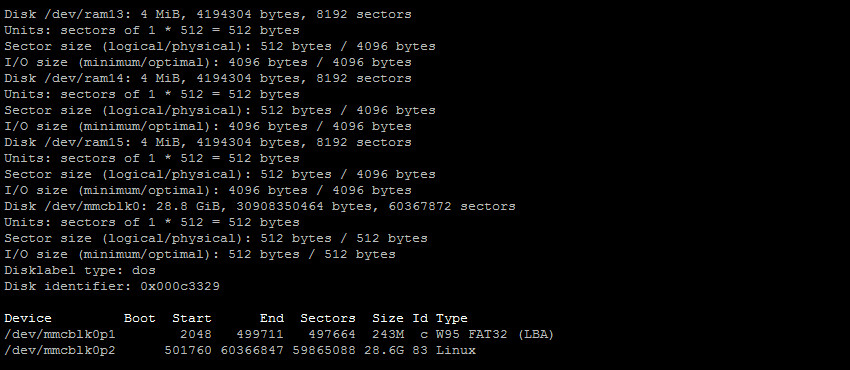This screenshot has width=850, height=370.
Task: Click the 28.6G size value
Action: [388, 350]
